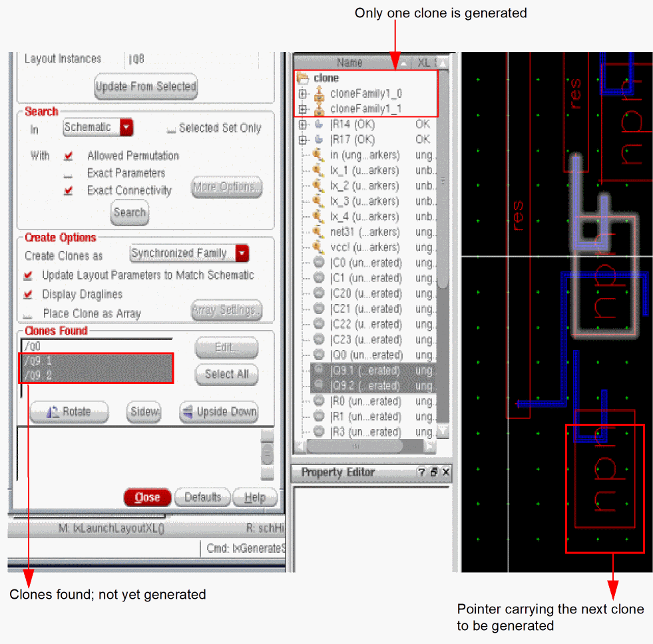Click the Rotate button
The height and width of the screenshot is (644, 653).
coord(69,412)
